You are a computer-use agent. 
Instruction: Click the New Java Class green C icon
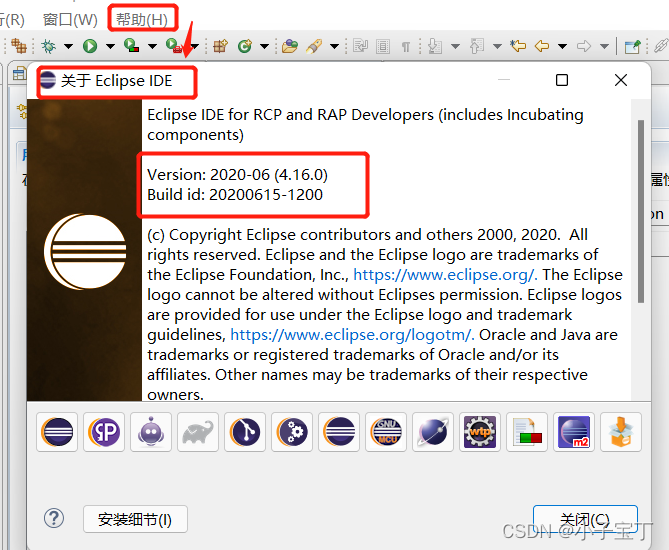coord(245,46)
